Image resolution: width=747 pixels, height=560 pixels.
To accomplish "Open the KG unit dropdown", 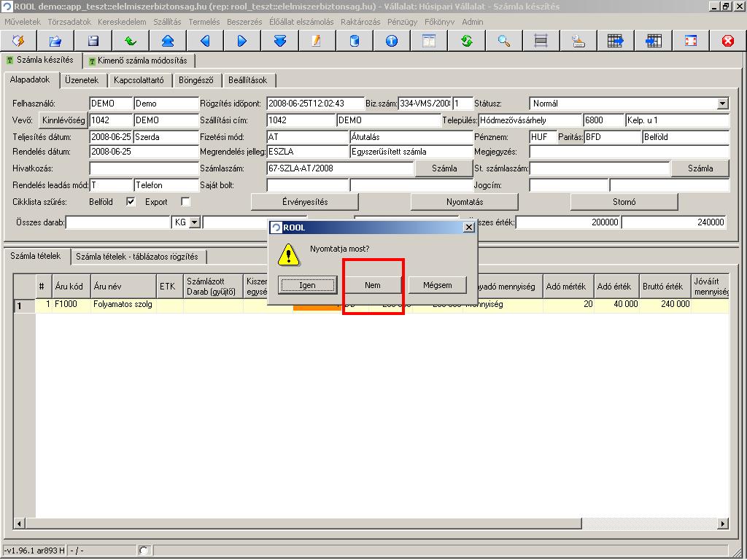I will 194,222.
